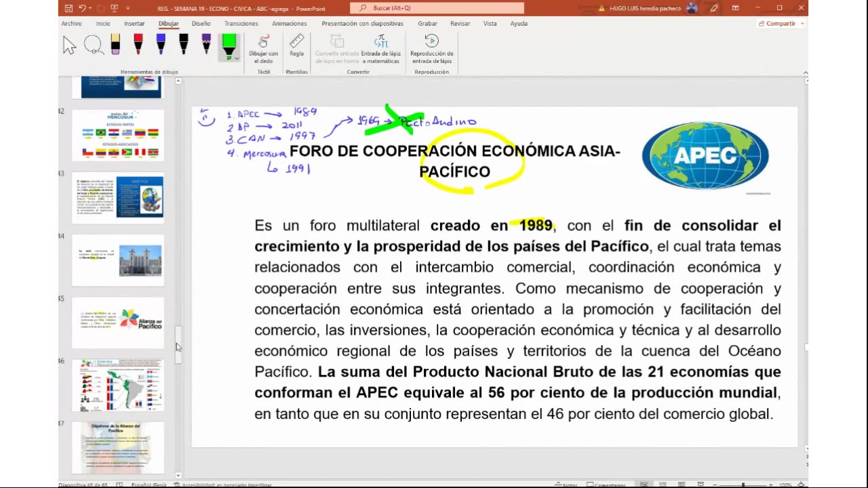Select the building photo slide thumbnail
The width and height of the screenshot is (868, 488).
(118, 260)
